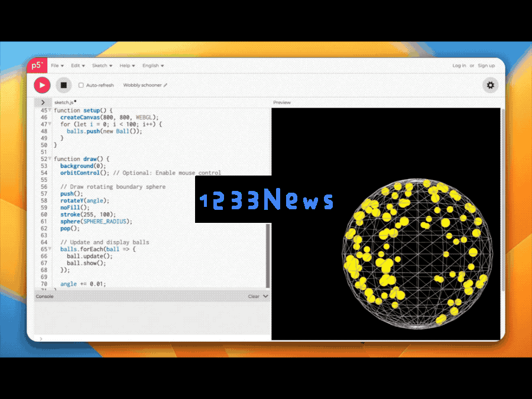Click the noFill() code line
Viewport: 532px width, 399px height.
[x=75, y=207]
